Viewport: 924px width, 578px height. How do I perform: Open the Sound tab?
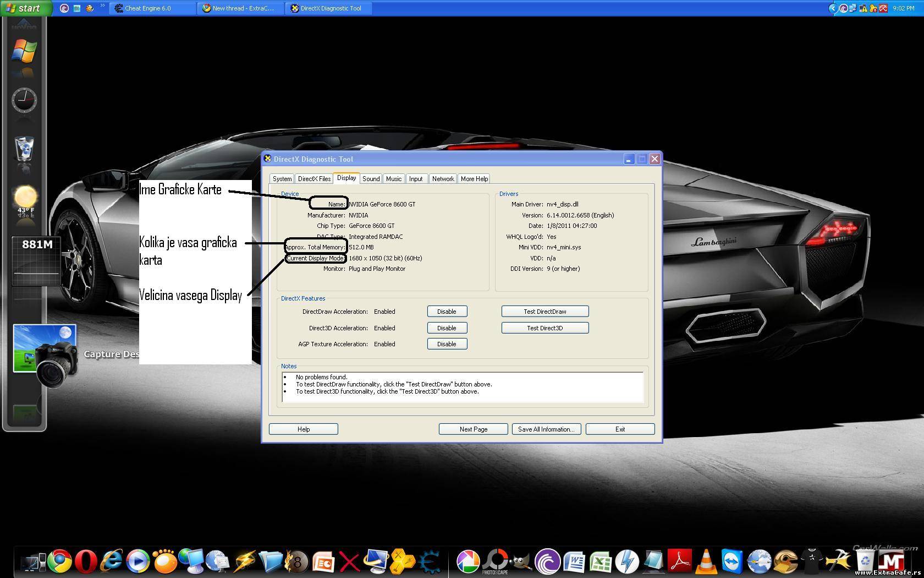(371, 179)
